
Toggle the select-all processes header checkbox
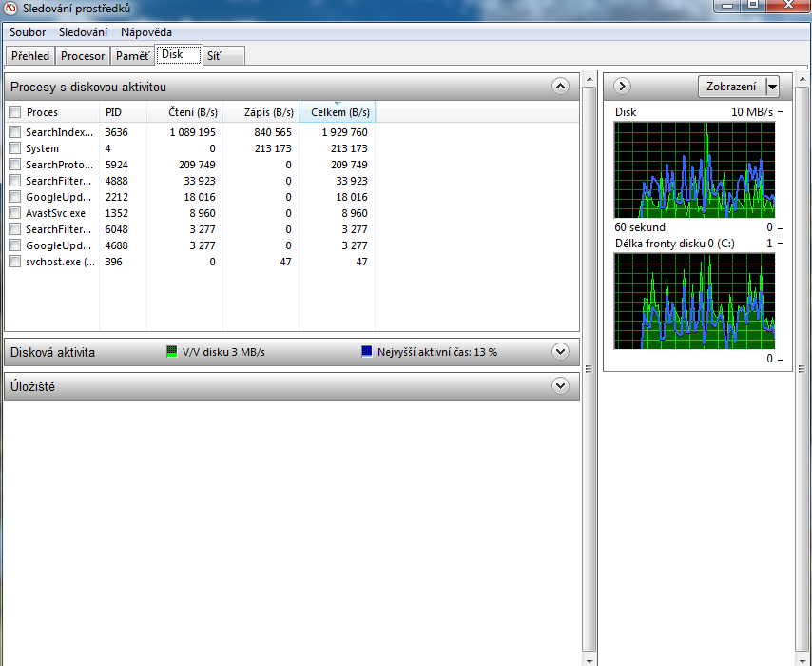[14, 112]
